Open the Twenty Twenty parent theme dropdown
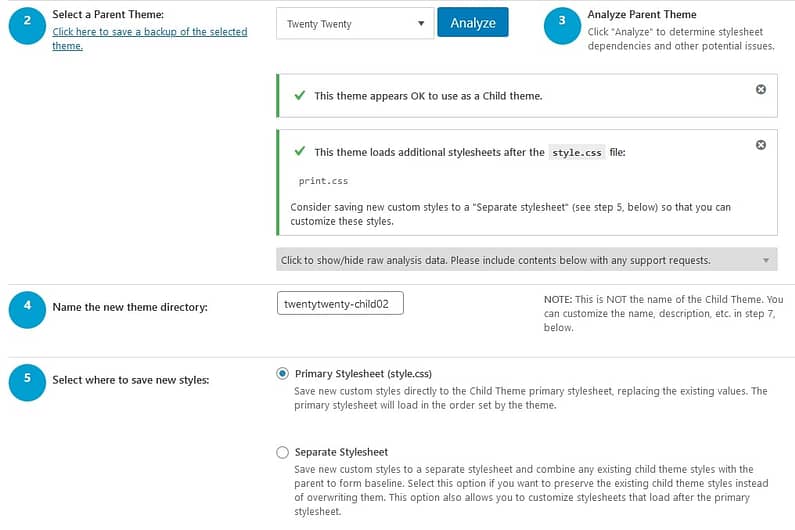This screenshot has width=795, height=530. [x=355, y=23]
